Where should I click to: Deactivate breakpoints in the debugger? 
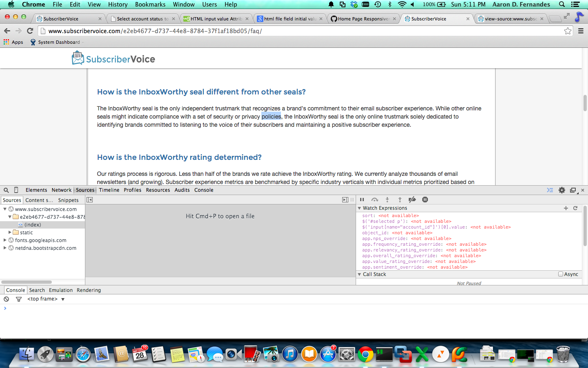click(x=412, y=200)
